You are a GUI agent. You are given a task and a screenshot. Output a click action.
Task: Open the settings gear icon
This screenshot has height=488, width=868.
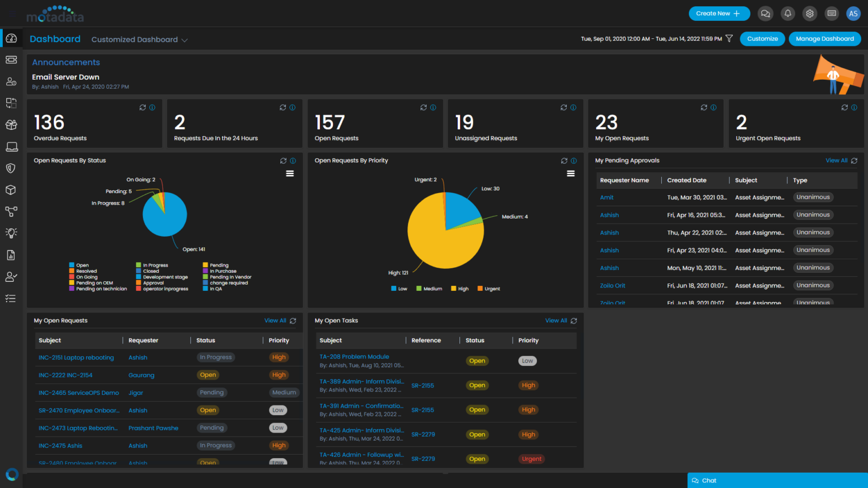tap(809, 13)
